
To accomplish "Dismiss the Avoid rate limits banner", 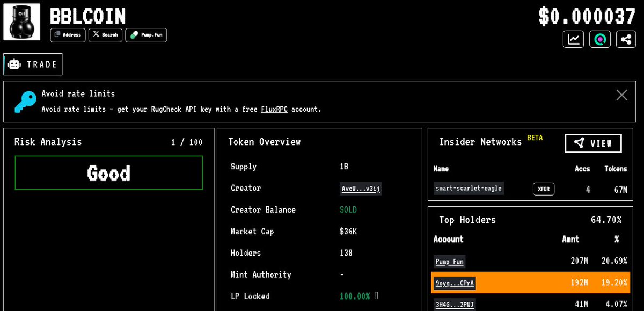I will [621, 95].
